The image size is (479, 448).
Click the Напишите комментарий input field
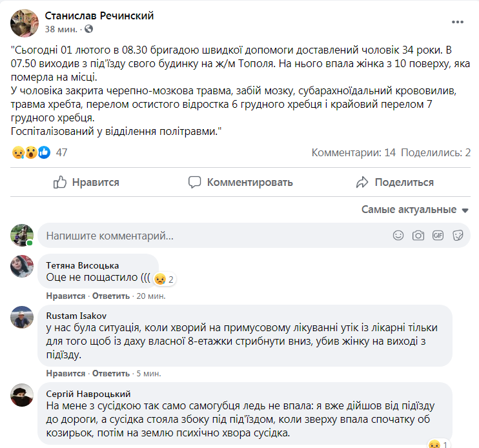click(x=213, y=236)
